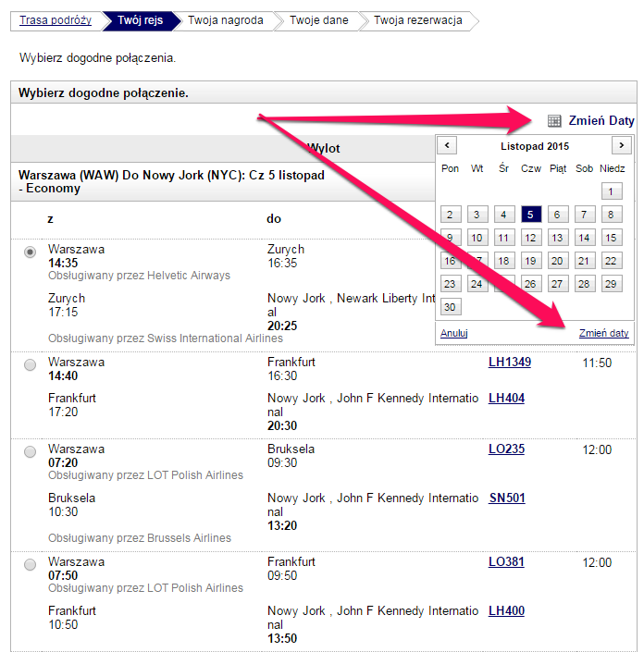Image resolution: width=644 pixels, height=652 pixels.
Task: Pick November 12 in the calendar
Action: click(x=531, y=238)
